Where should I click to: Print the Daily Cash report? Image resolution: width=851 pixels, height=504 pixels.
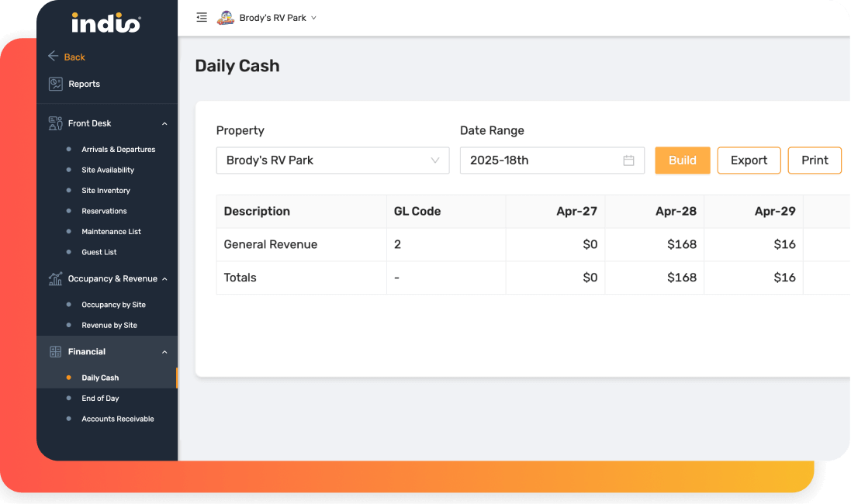(x=815, y=161)
